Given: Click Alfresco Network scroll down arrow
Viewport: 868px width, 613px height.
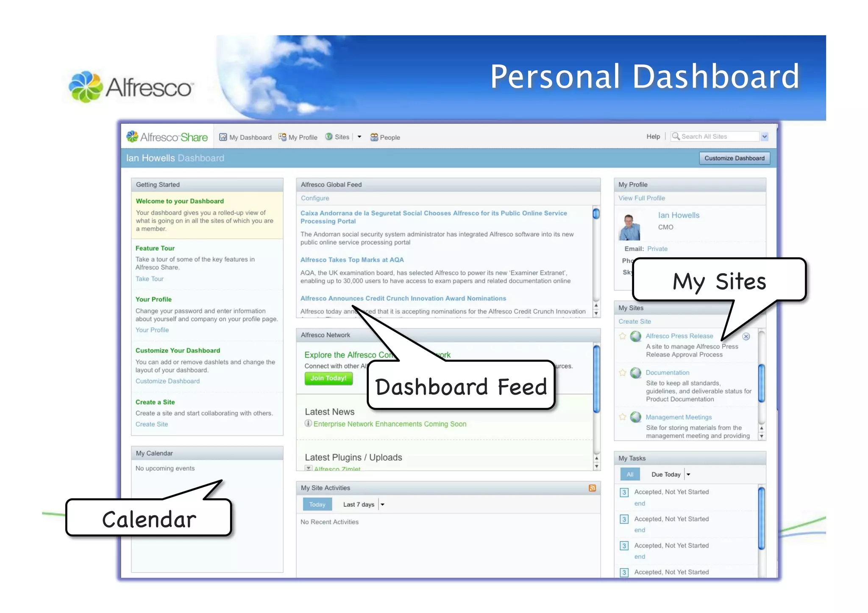Looking at the screenshot, I should (x=596, y=466).
